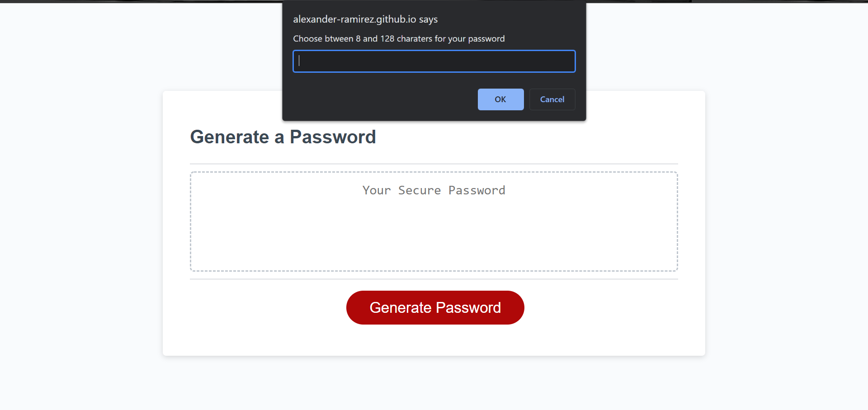
Task: Click the alexander-ramirez.github.io dialog title
Action: coord(365,19)
